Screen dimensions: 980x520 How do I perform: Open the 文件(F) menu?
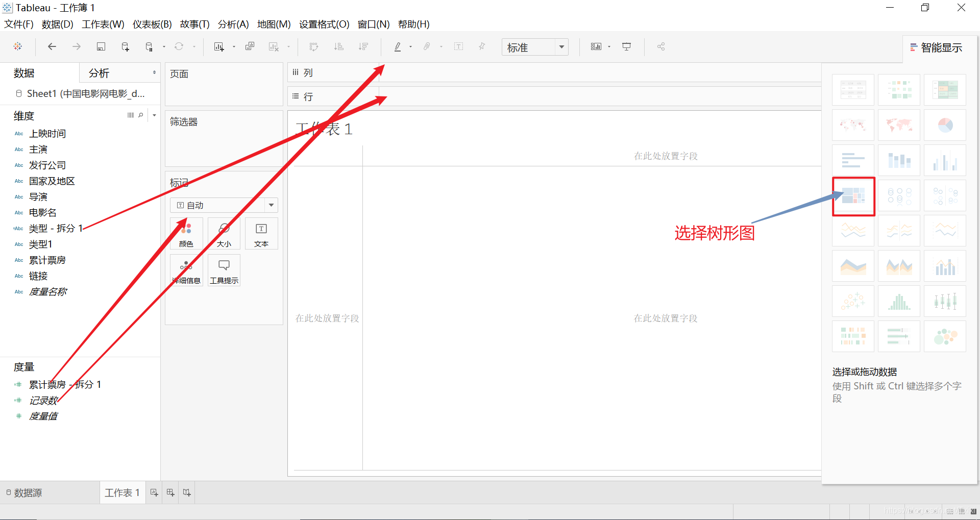click(19, 24)
